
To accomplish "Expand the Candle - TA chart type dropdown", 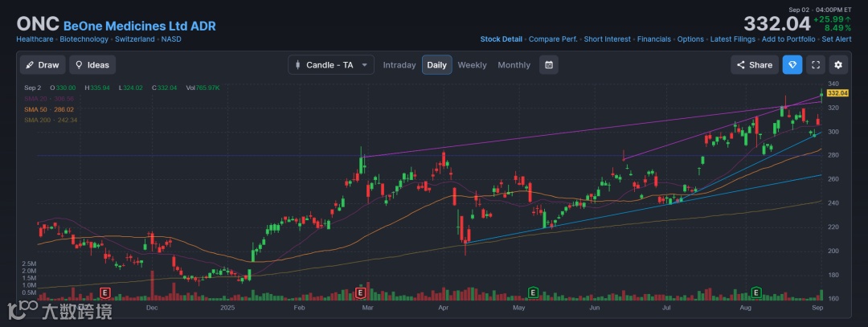I will (331, 65).
